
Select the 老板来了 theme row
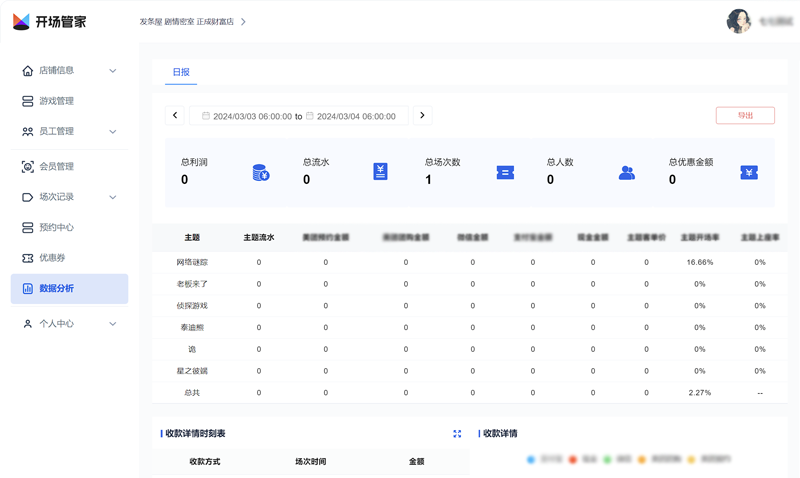[x=469, y=284]
